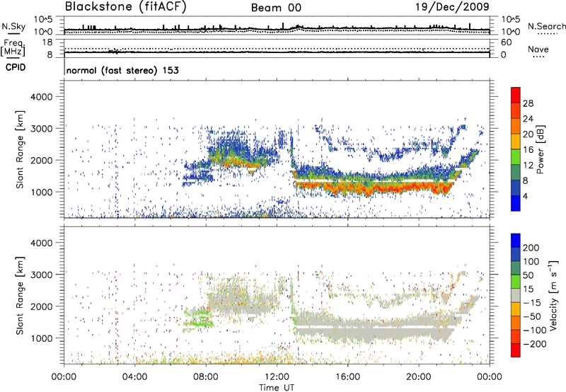Viewport: 566px width, 392px height.
Task: Click the 'Beam 00' label
Action: click(276, 8)
